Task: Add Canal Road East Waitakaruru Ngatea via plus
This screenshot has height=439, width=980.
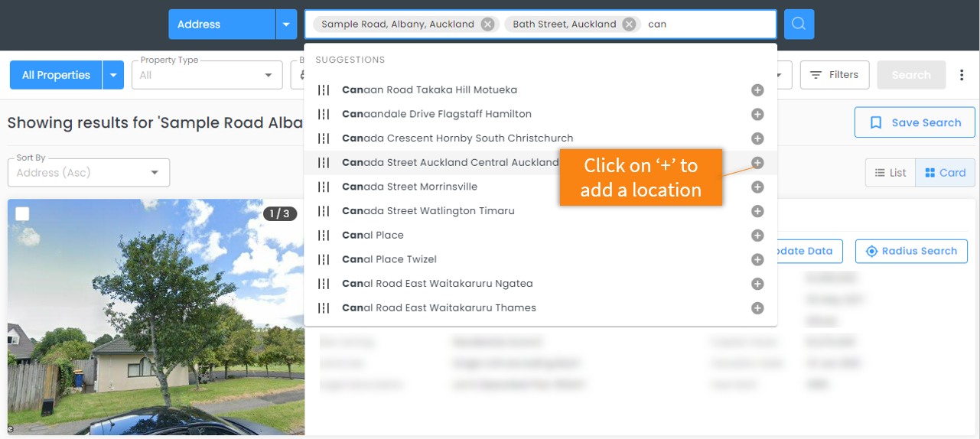Action: pos(757,284)
